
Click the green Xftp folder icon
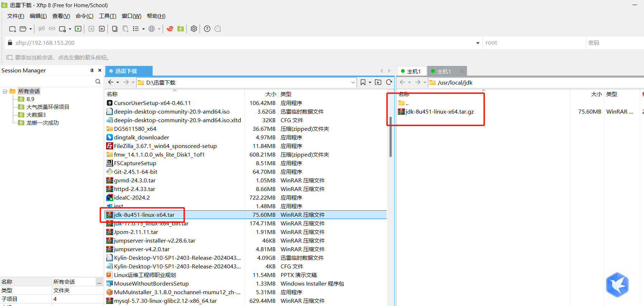pyautogui.click(x=181, y=29)
